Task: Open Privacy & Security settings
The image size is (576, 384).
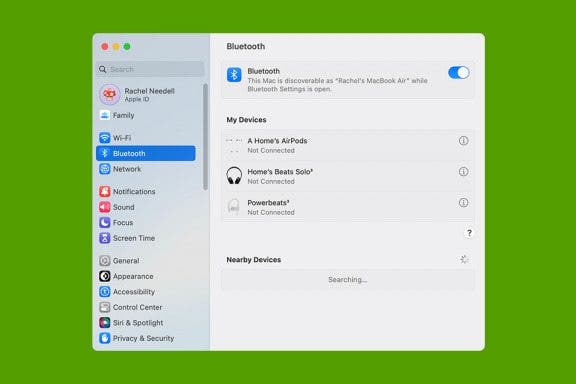Action: 145,338
